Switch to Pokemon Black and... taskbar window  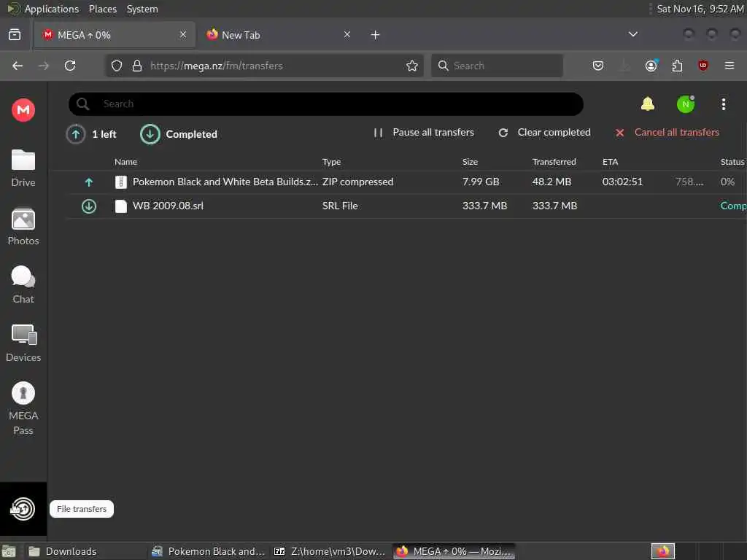[x=208, y=551]
